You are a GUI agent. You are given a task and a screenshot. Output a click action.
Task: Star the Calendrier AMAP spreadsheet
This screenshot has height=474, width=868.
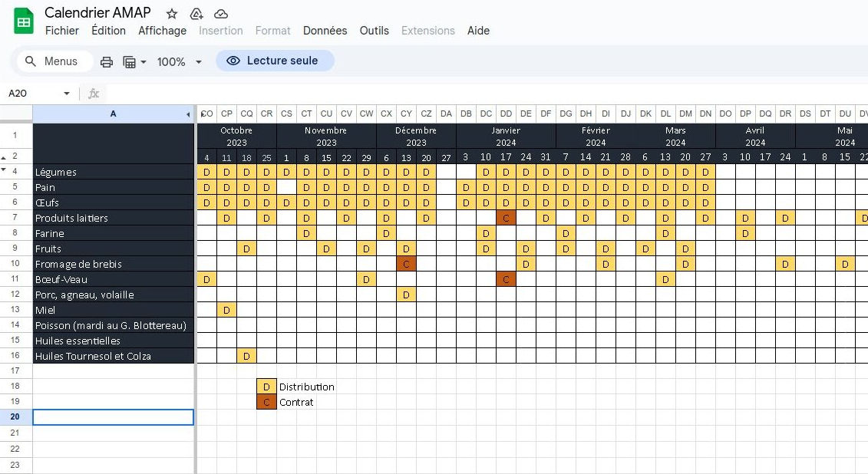point(171,13)
